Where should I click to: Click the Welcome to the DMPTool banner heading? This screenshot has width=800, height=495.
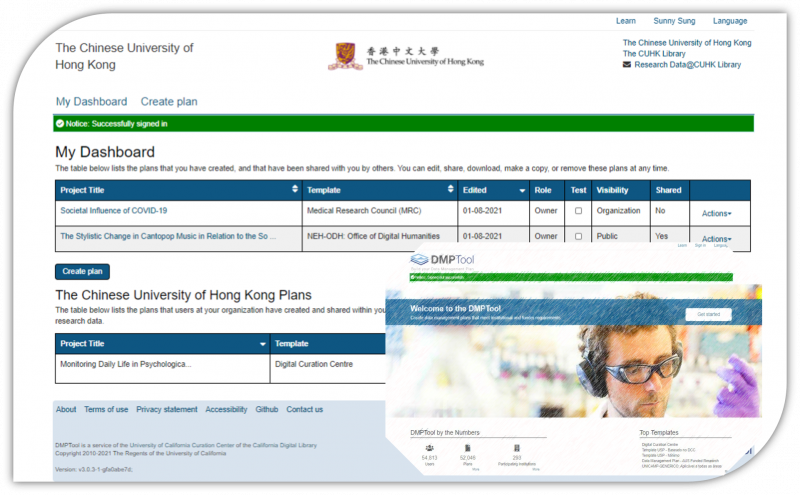(455, 309)
